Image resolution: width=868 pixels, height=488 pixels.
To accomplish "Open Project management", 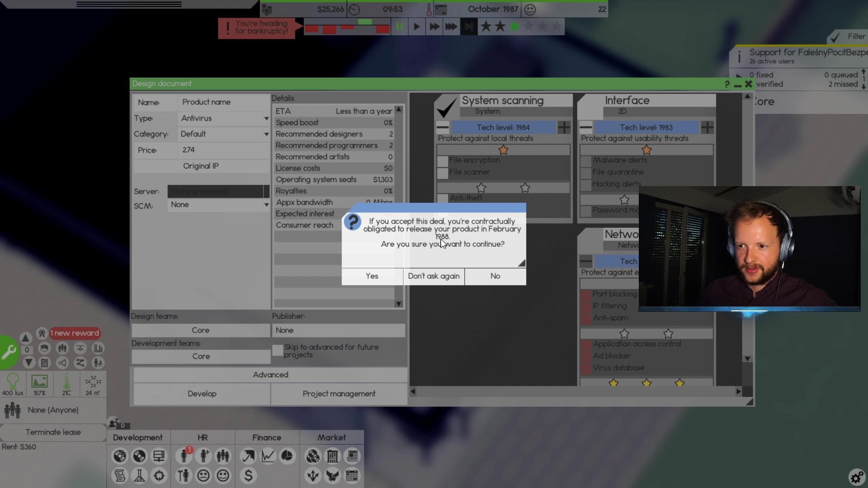I will (x=339, y=394).
